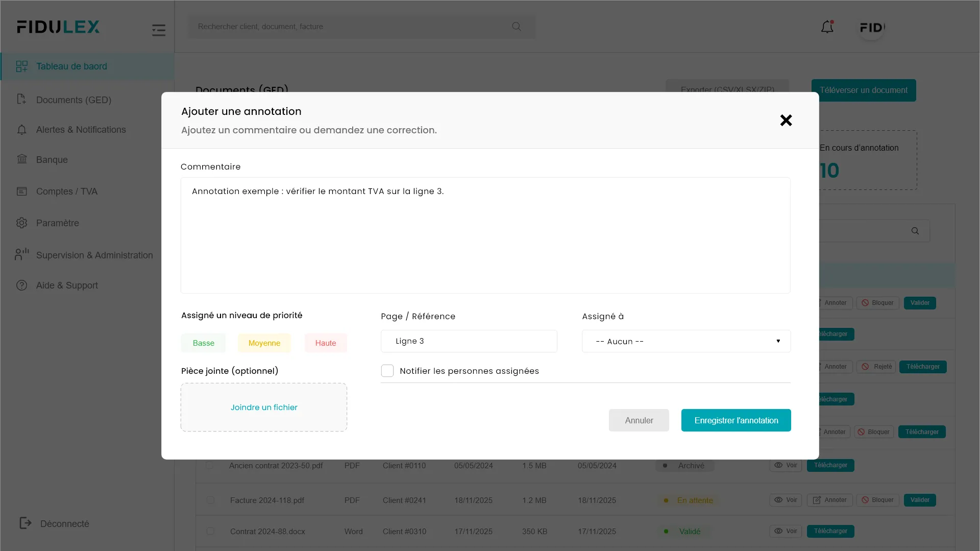Enable Notifier les personnes assignées checkbox
Viewport: 980px width, 551px height.
pos(387,371)
